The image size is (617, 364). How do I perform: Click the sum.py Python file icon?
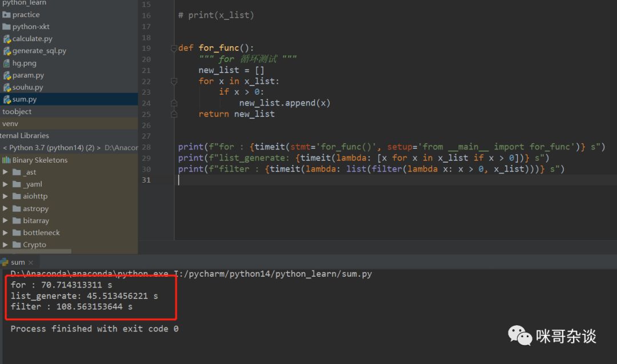pos(7,99)
